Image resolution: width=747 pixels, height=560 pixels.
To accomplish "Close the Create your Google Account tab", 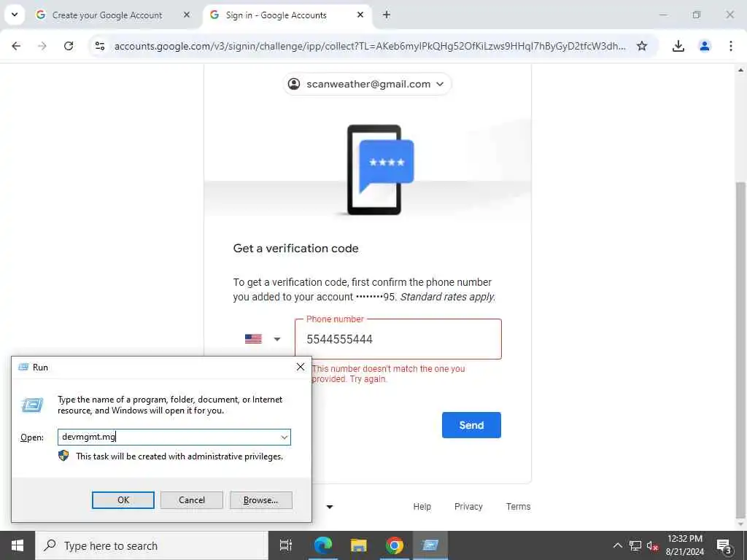I will click(187, 15).
